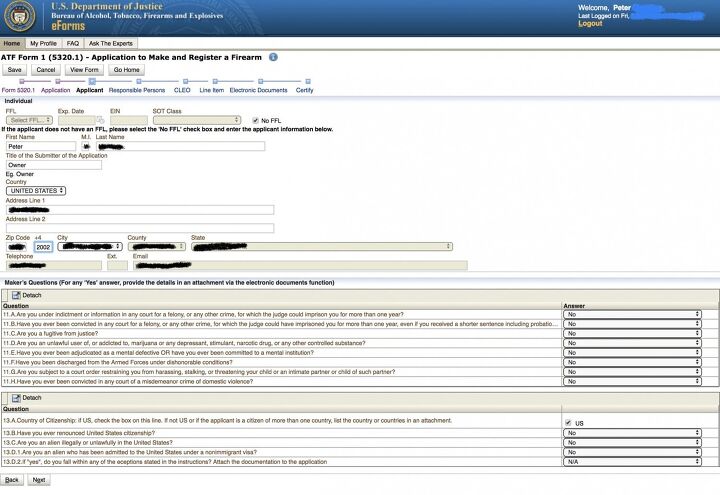The width and height of the screenshot is (720, 495).
Task: Toggle the US citizenship checkbox
Action: pyautogui.click(x=568, y=423)
